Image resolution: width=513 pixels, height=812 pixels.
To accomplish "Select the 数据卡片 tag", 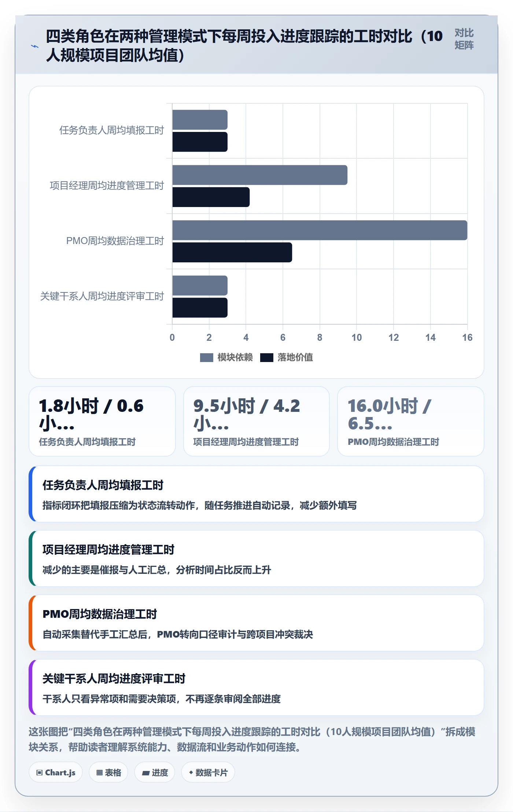I will pos(208,772).
